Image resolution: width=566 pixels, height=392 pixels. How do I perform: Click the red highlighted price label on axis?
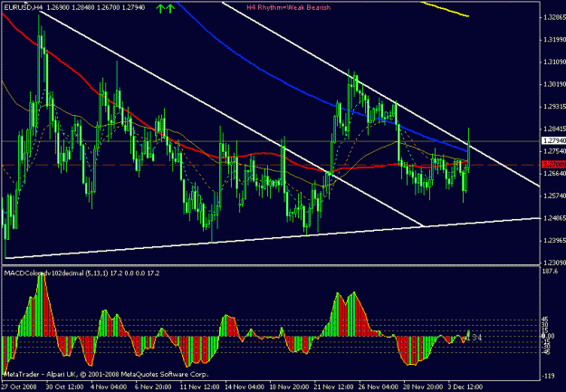pos(553,165)
